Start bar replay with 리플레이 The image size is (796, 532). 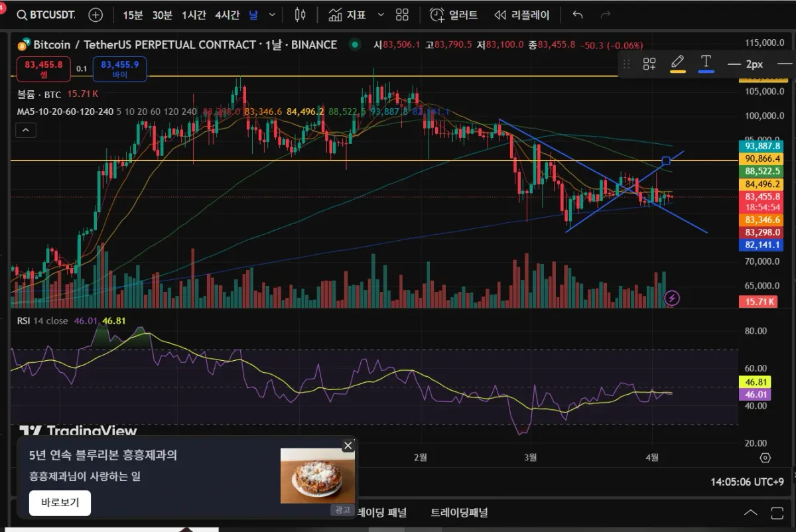(x=522, y=15)
